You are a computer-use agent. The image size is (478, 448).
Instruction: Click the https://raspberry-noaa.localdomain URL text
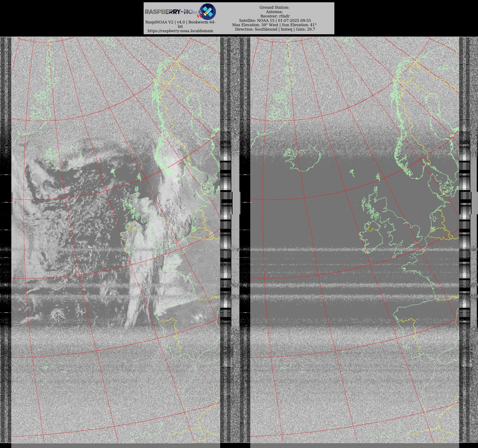[180, 31]
